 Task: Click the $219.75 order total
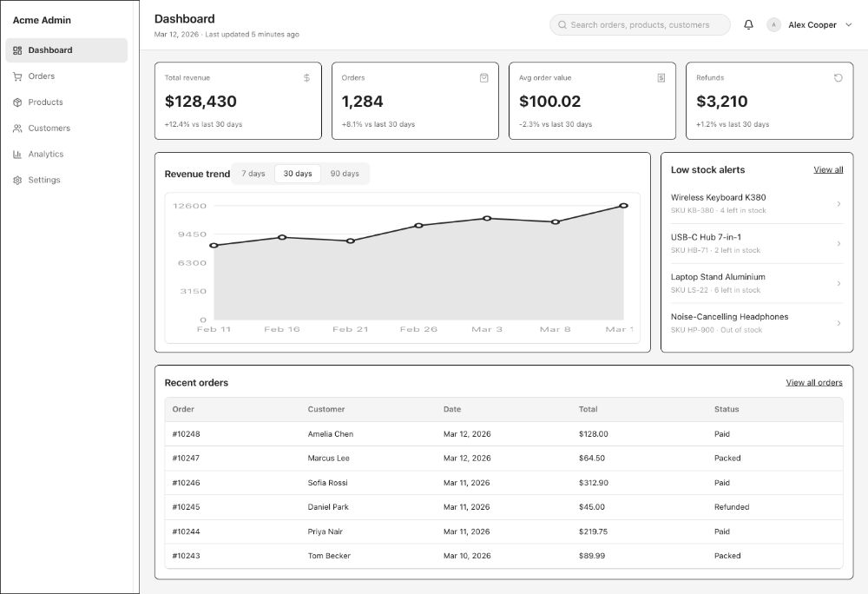(x=593, y=531)
